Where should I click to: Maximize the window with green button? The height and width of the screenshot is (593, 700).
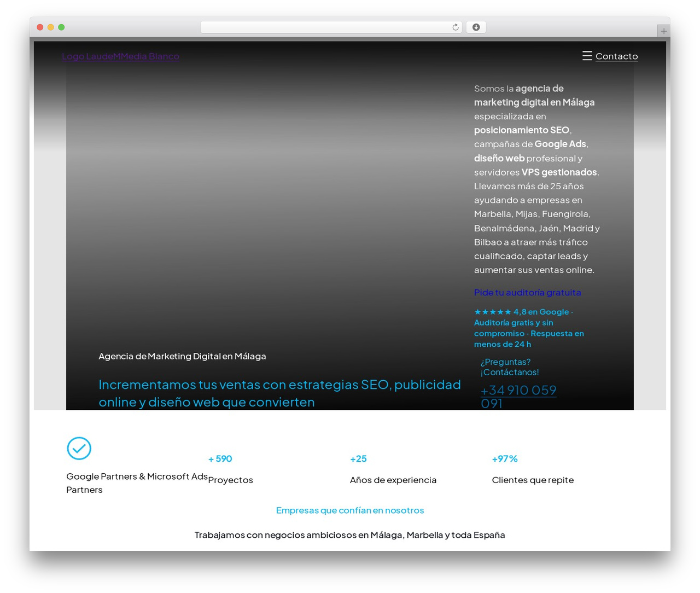[61, 27]
